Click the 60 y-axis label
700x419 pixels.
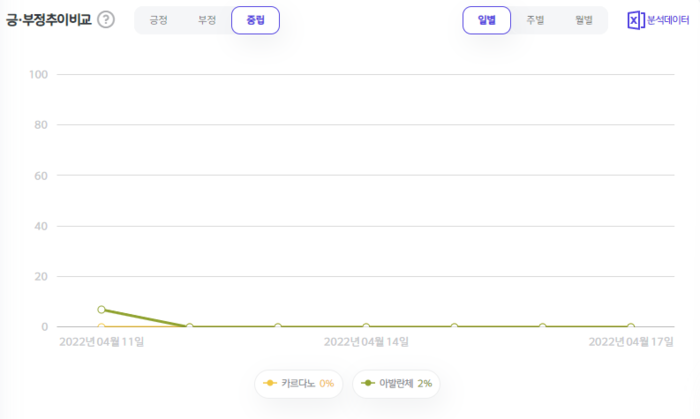point(41,176)
